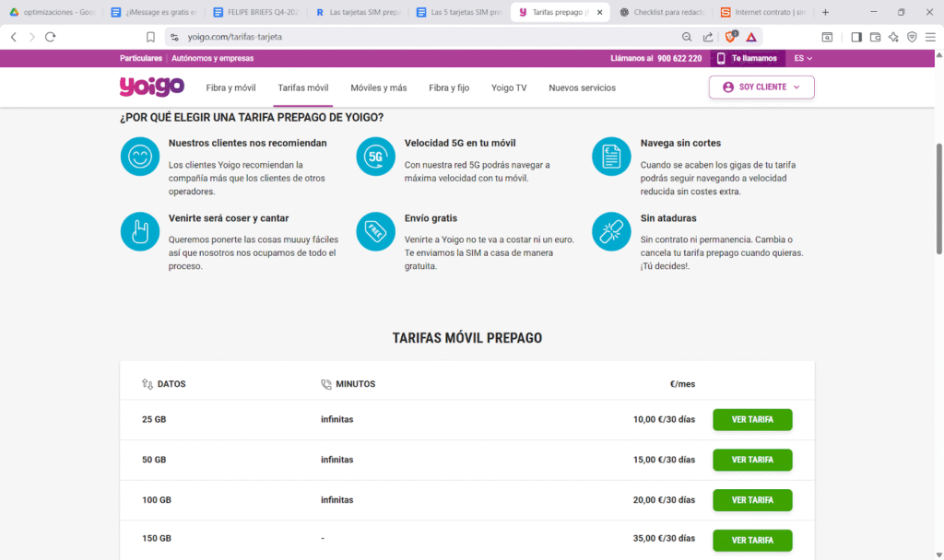Click VER TARIFA for the 25 GB plan

click(752, 420)
